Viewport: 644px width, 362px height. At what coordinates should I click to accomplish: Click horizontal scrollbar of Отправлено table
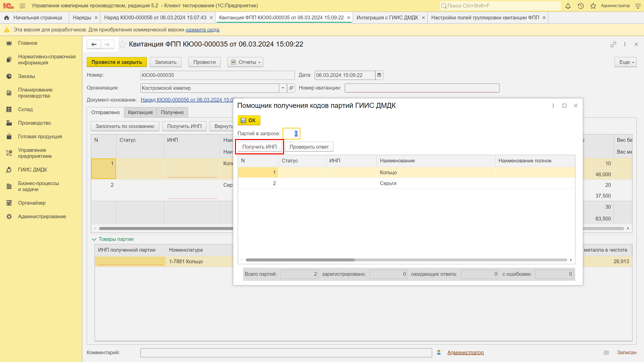pos(166,229)
